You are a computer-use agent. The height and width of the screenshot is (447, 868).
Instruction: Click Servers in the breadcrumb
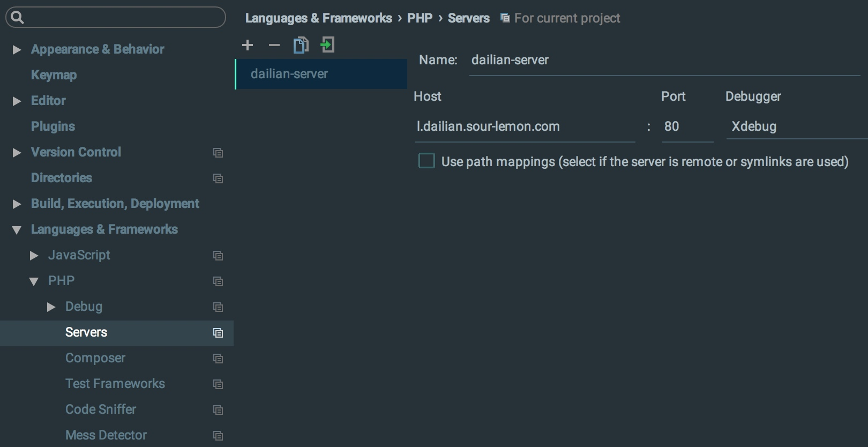point(469,18)
